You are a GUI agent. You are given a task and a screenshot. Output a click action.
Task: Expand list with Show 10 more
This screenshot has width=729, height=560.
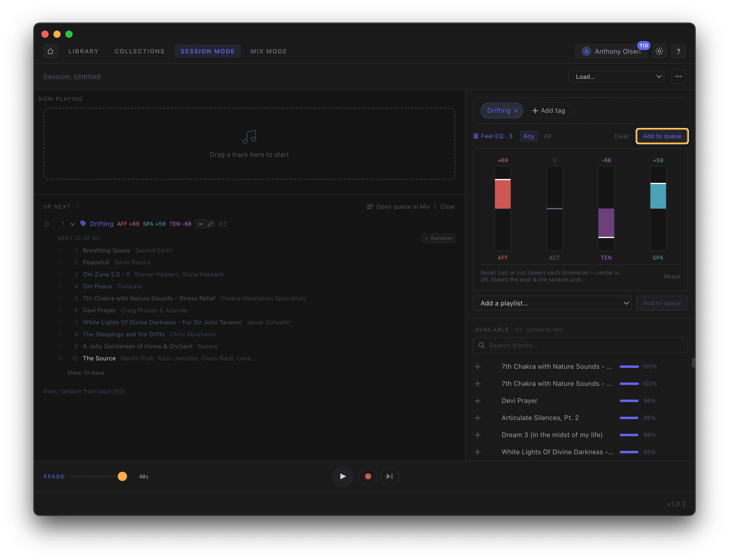click(86, 373)
